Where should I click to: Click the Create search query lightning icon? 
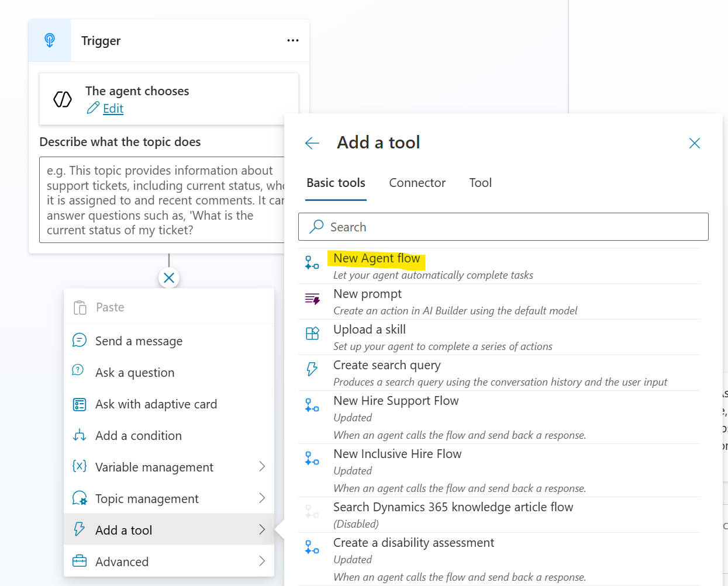coord(312,369)
